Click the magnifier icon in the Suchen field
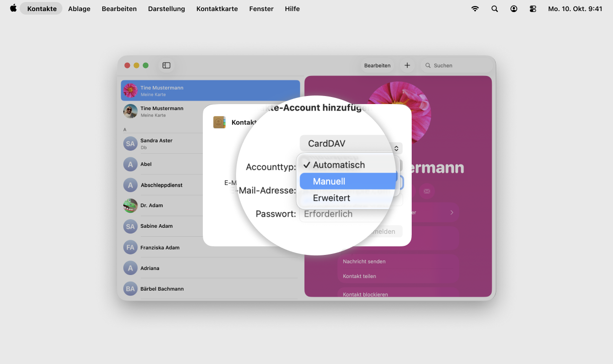Image resolution: width=613 pixels, height=364 pixels. (428, 65)
